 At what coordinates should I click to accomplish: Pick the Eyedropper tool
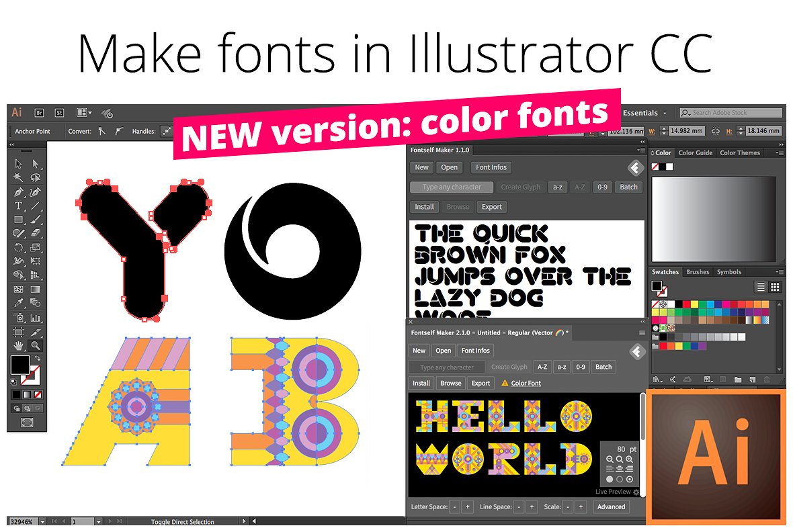(19, 303)
